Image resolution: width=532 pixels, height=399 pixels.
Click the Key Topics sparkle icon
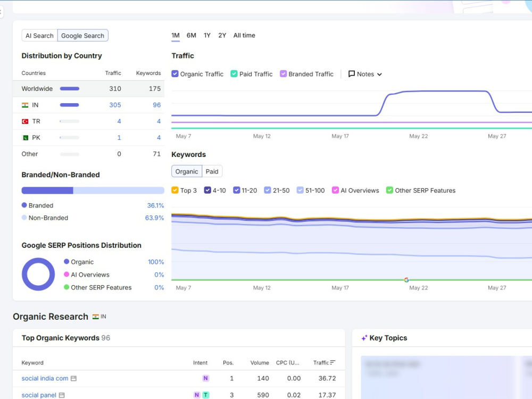pyautogui.click(x=364, y=338)
